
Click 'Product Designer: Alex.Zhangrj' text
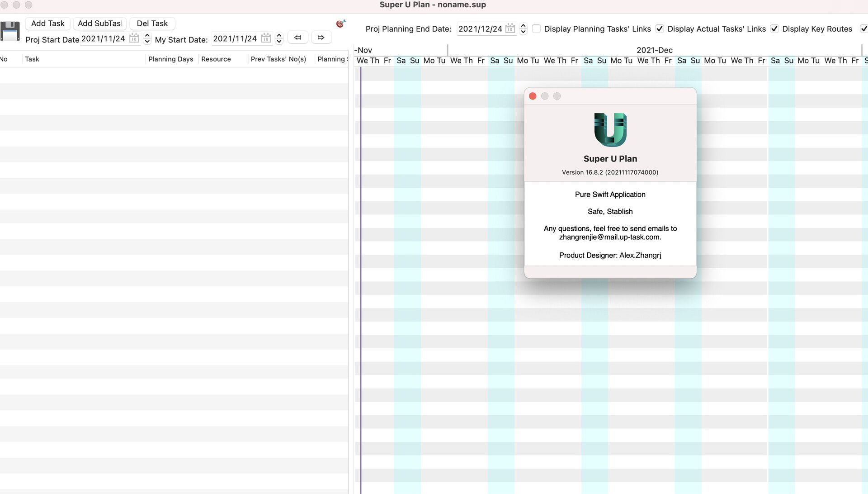[x=610, y=255]
